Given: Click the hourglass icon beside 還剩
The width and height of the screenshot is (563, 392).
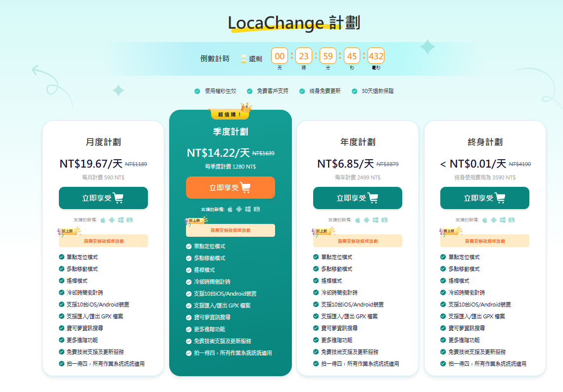Looking at the screenshot, I should (243, 59).
